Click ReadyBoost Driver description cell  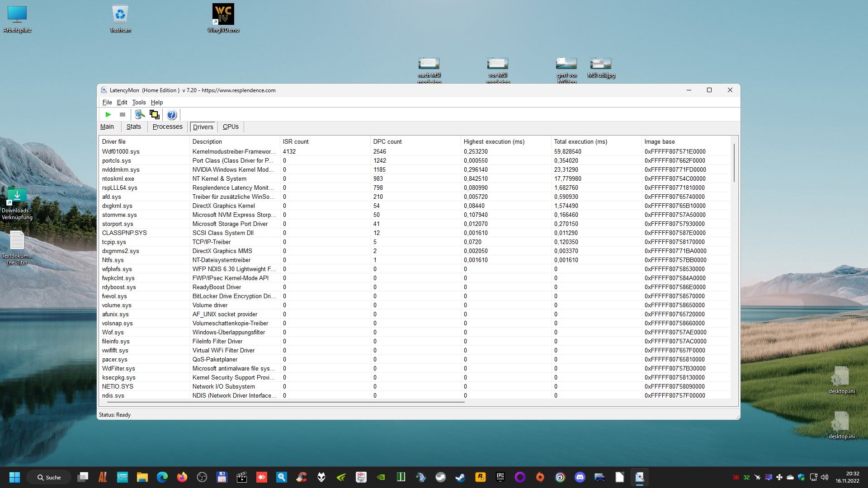point(217,287)
